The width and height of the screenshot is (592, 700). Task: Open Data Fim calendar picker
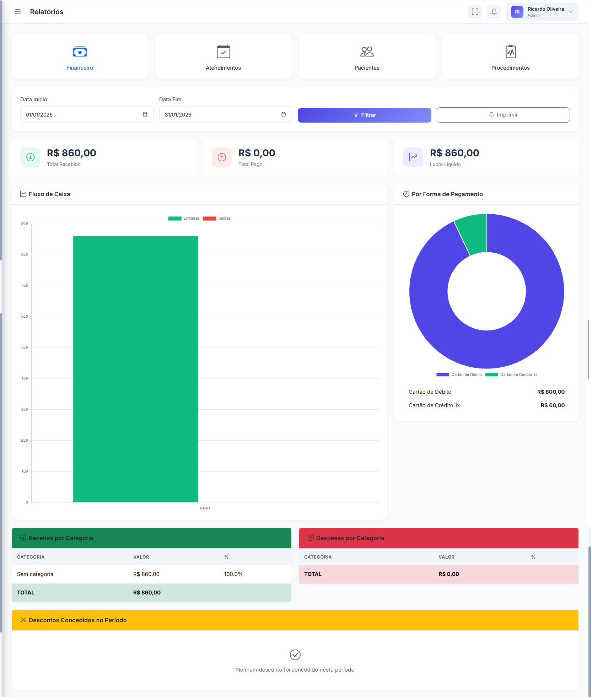(284, 114)
